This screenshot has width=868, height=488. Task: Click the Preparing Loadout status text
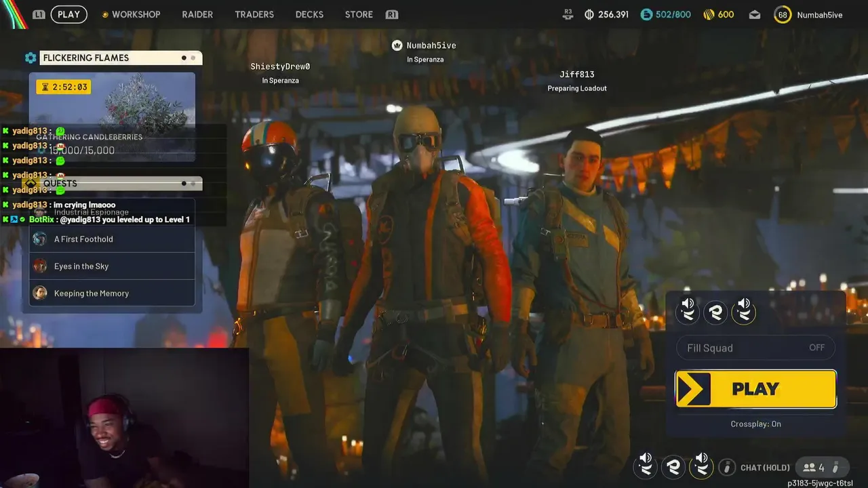pyautogui.click(x=577, y=88)
